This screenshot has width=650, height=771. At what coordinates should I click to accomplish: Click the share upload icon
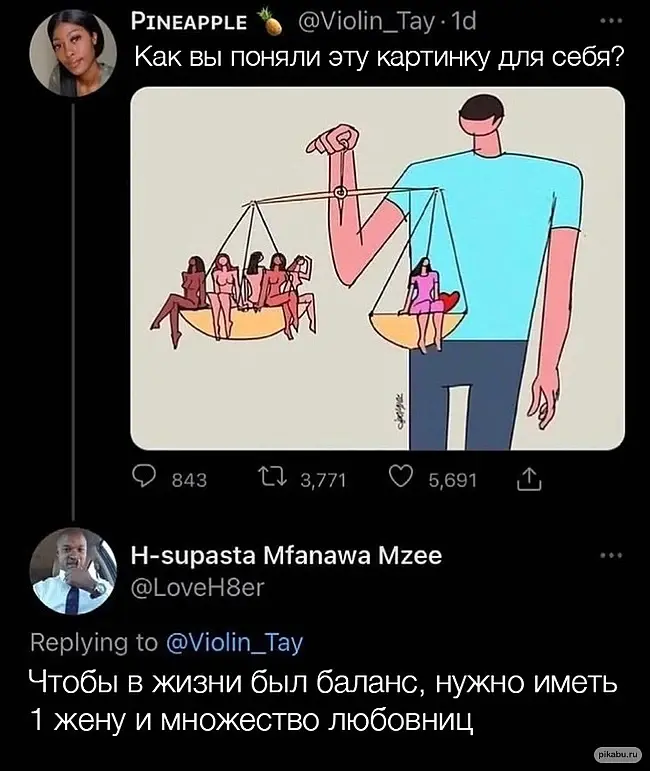tap(529, 479)
